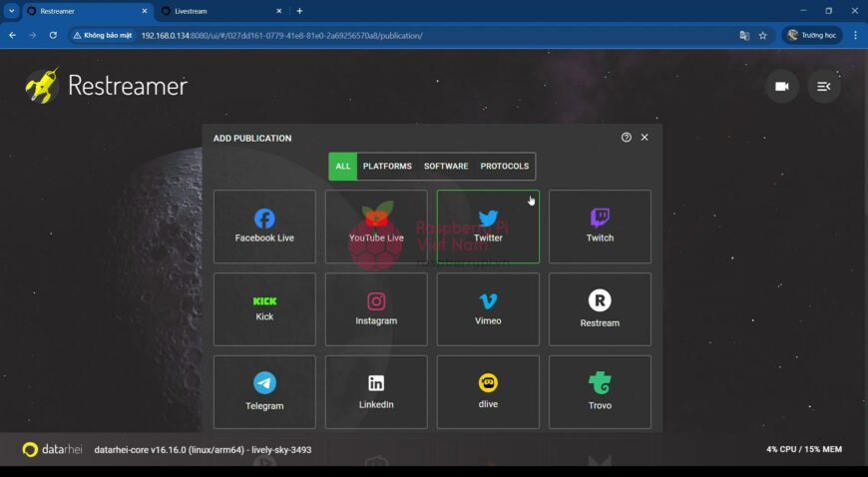Viewport: 868px width, 477px height.
Task: Open help for Add Publication dialog
Action: tap(627, 138)
